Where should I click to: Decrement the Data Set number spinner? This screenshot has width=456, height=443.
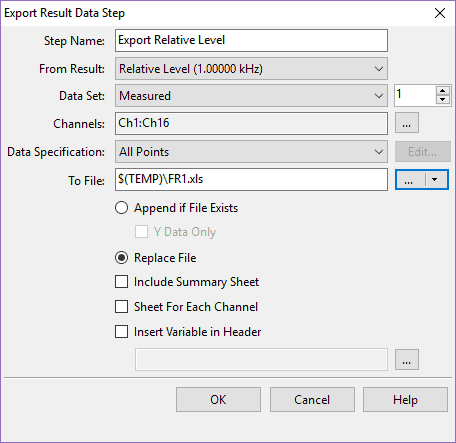pyautogui.click(x=443, y=100)
